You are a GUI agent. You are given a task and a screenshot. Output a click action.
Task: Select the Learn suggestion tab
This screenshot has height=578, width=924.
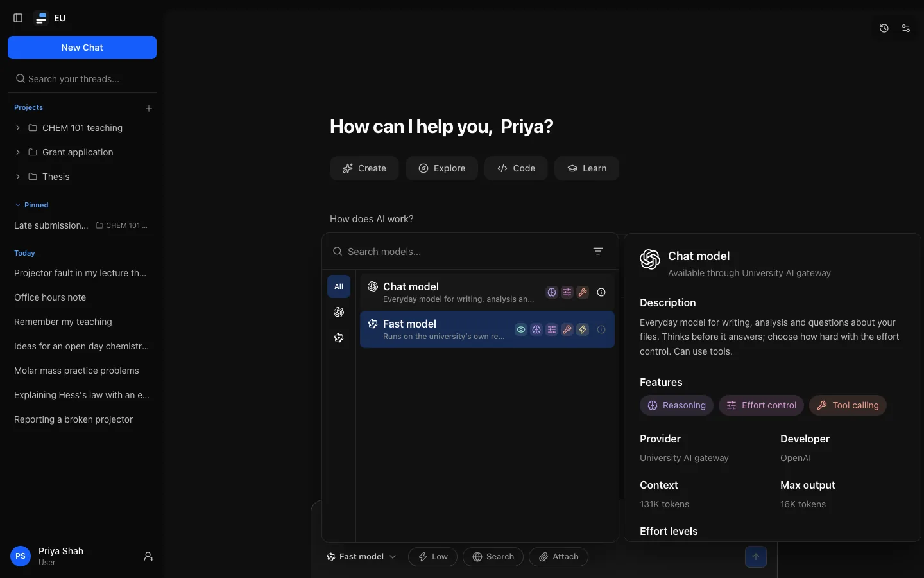coord(586,168)
